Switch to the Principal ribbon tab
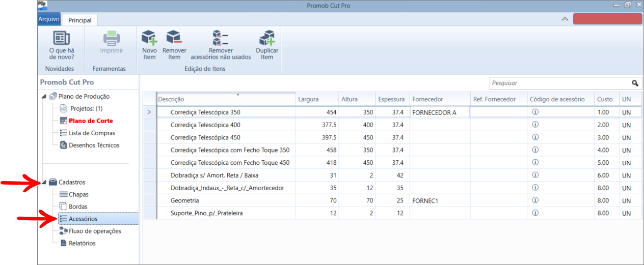This screenshot has width=644, height=265. [x=80, y=20]
